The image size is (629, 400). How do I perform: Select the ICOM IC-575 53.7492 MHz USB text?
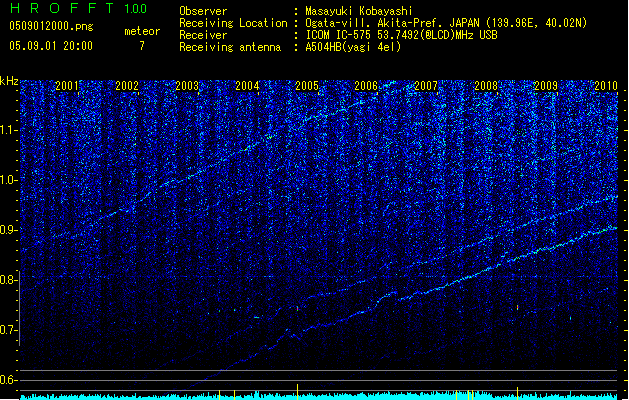(401, 35)
